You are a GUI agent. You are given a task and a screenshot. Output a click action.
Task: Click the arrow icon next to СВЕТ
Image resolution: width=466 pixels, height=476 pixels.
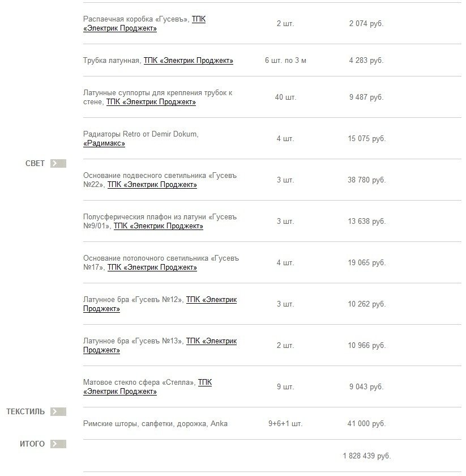58,164
